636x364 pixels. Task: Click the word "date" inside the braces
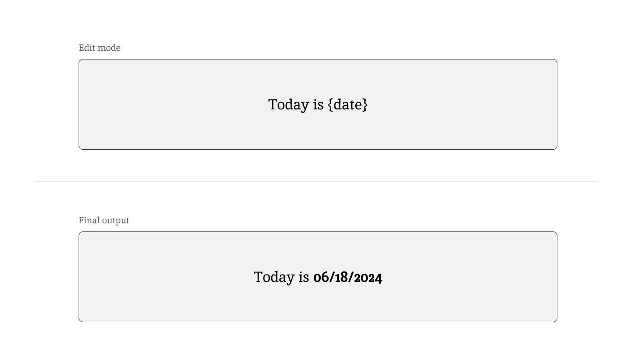coord(348,105)
